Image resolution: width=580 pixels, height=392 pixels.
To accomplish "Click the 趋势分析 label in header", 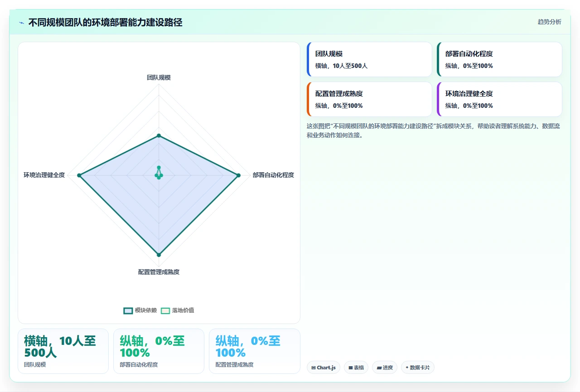I will 549,22.
